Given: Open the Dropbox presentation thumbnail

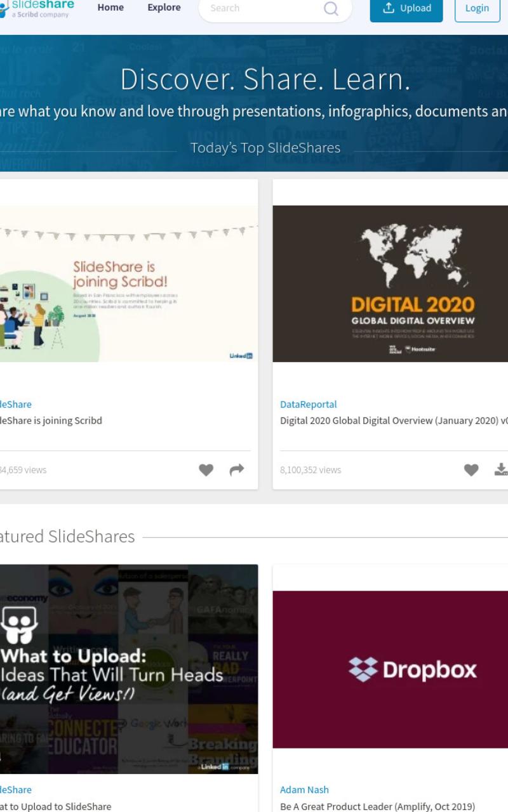Looking at the screenshot, I should (x=391, y=669).
